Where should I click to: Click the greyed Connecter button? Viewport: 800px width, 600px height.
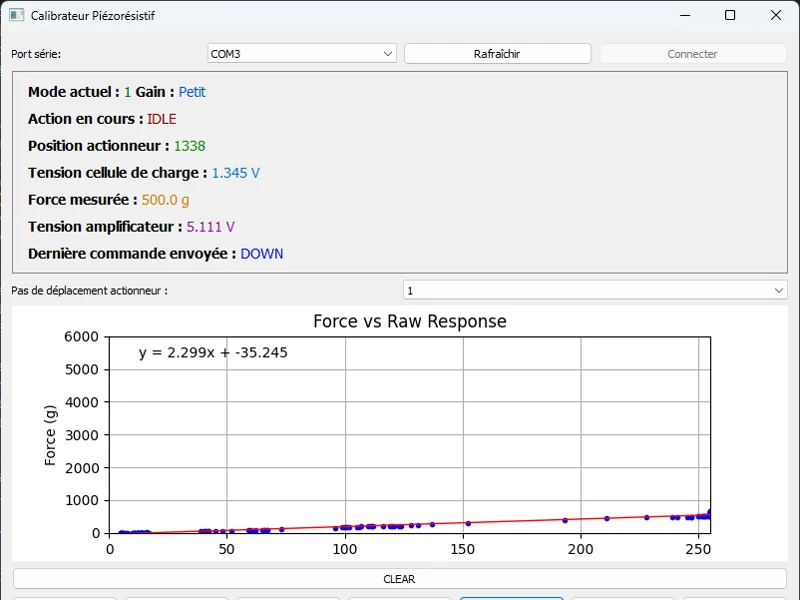[x=692, y=54]
